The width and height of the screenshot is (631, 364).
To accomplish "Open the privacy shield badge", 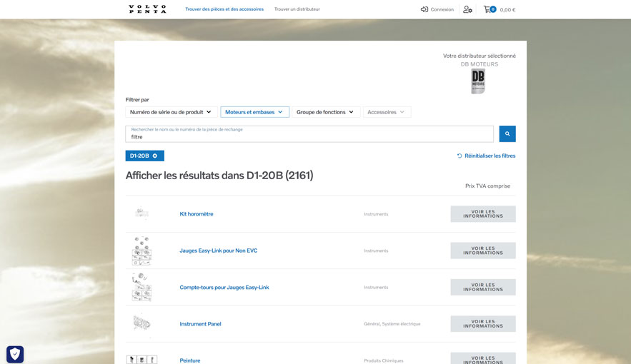I will tap(15, 354).
